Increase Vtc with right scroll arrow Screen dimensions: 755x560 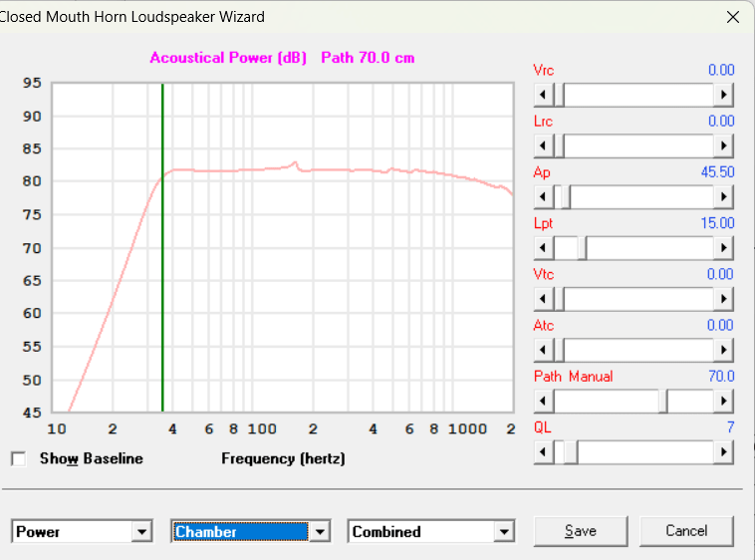[x=723, y=299]
